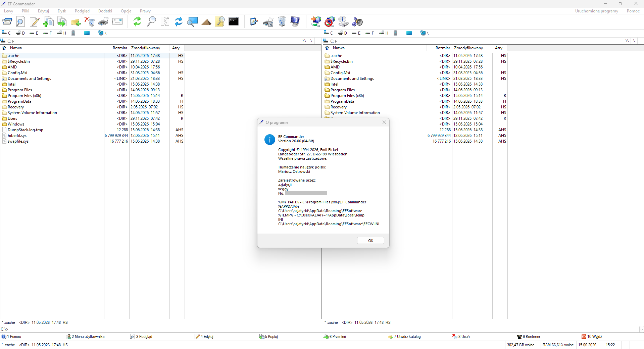Click the blue monitor screen toolbar icon
Image resolution: width=644 pixels, height=349 pixels.
point(295,22)
